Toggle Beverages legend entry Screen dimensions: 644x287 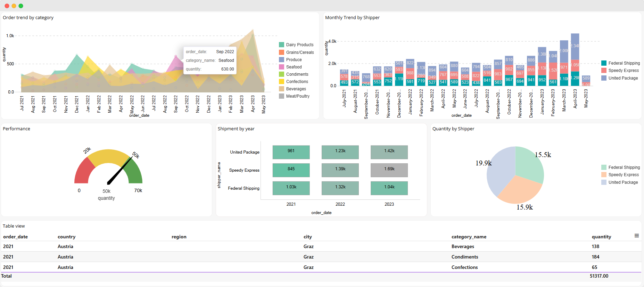coord(292,89)
